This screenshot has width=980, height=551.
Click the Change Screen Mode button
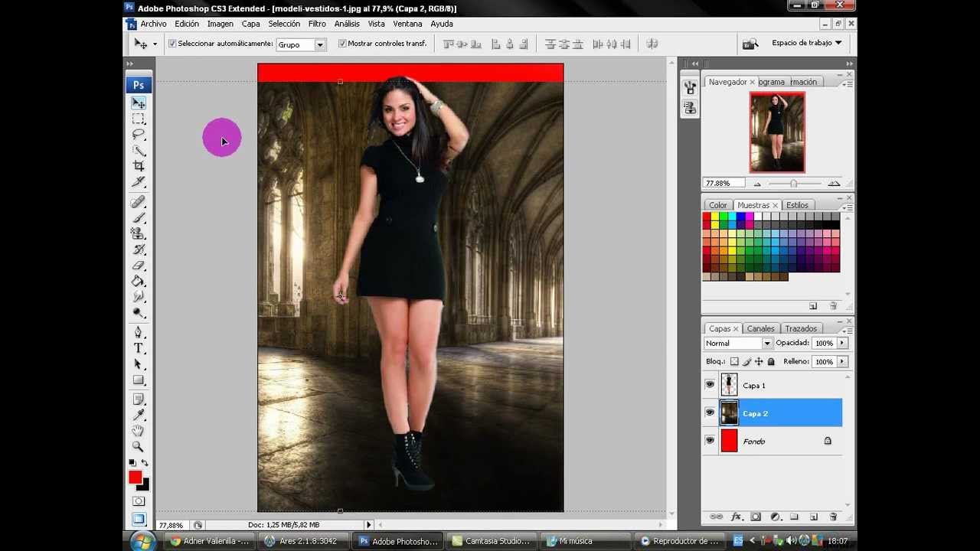tap(139, 519)
